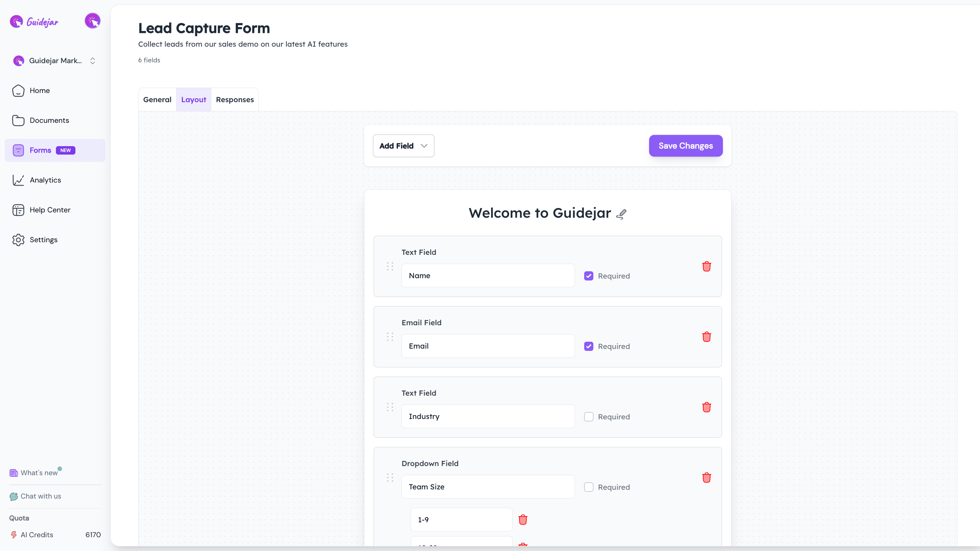
Task: Uncheck Required for the Name field
Action: coord(588,276)
